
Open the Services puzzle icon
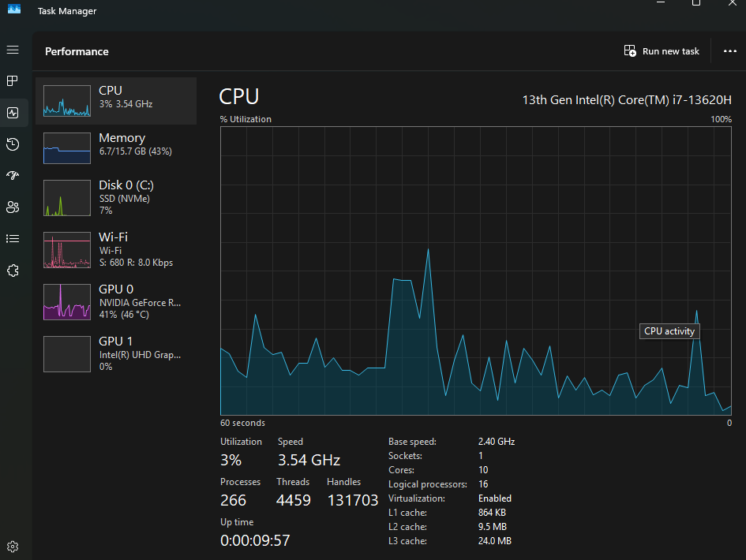[13, 271]
